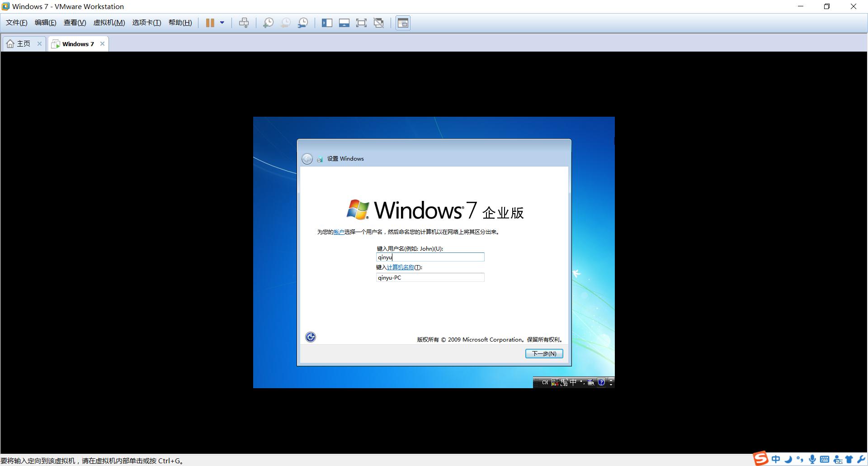868x466 pixels.
Task: Go back in the Windows setup wizard
Action: coord(307,159)
